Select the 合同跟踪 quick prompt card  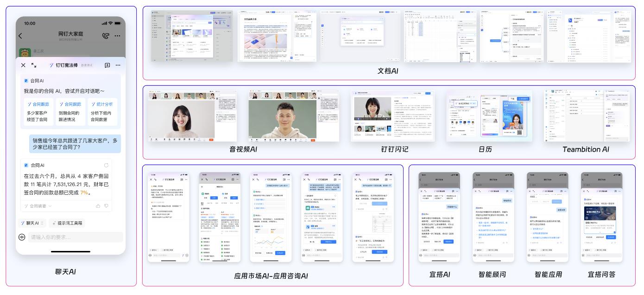(x=38, y=111)
